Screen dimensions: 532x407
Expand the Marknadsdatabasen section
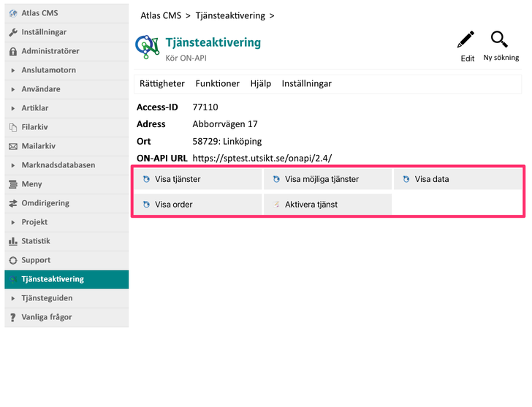[x=13, y=165]
